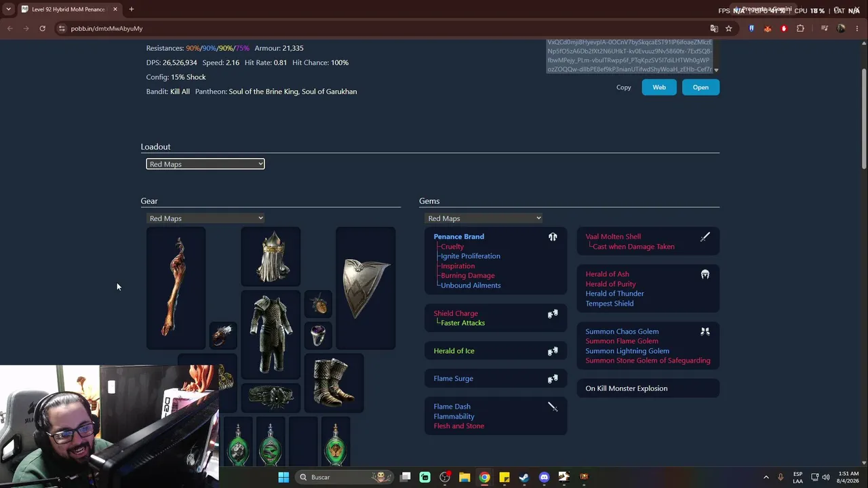Open the tab search chevron in browser
This screenshot has width=868, height=488.
pyautogui.click(x=8, y=9)
